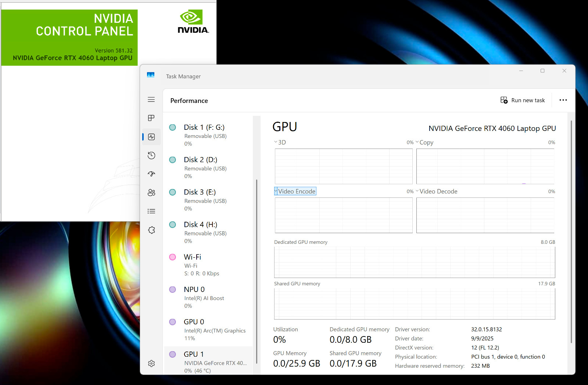The image size is (588, 385).
Task: Open the Video Encode engine dropdown
Action: pyautogui.click(x=295, y=191)
